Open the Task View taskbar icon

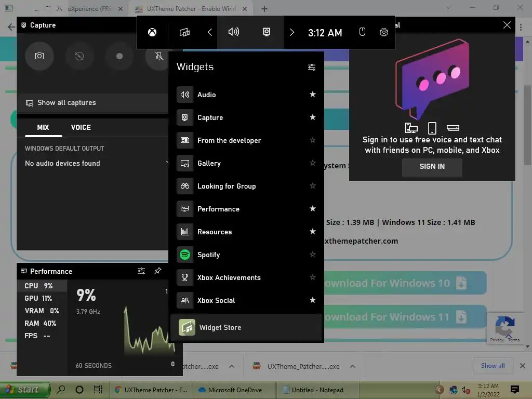[x=98, y=390]
